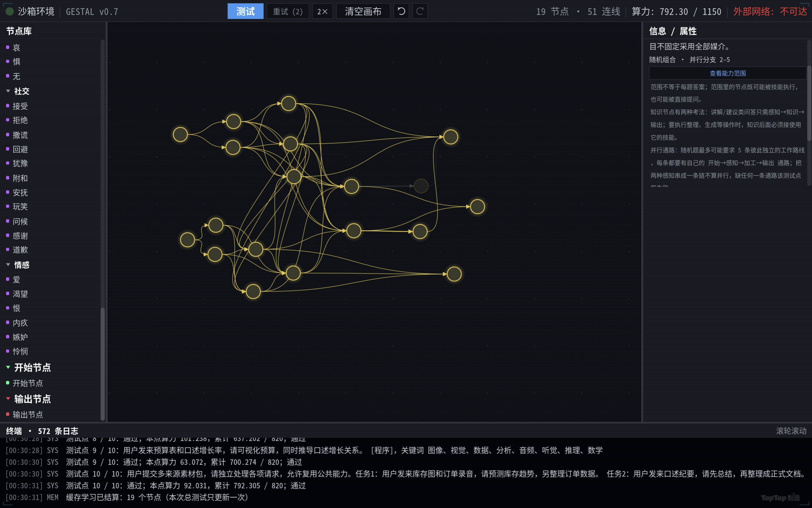Select the 问候 node item
The width and height of the screenshot is (812, 508).
click(17, 221)
